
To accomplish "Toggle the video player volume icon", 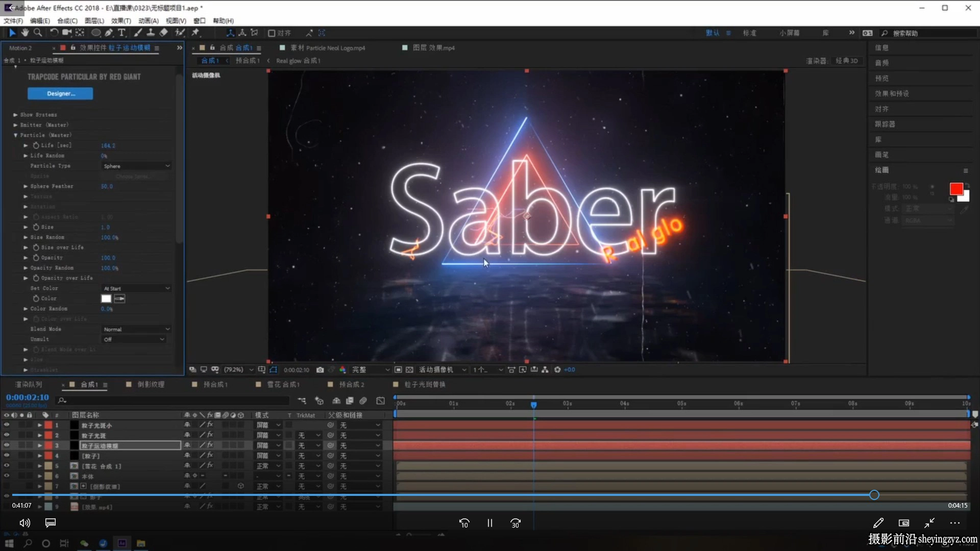I will tap(24, 523).
